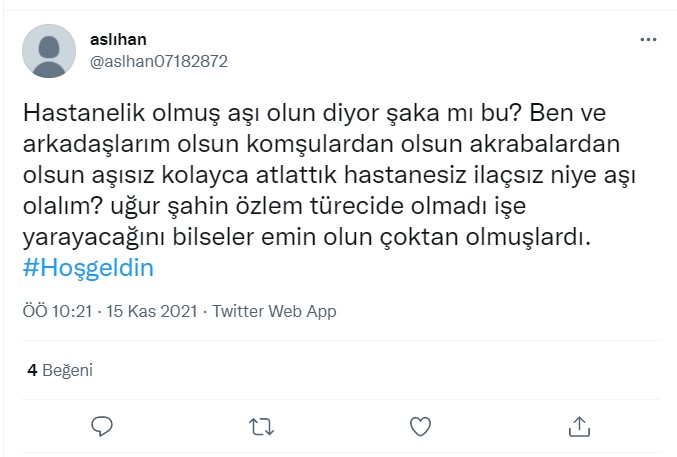
Task: Open the share icon's options
Action: tap(579, 427)
